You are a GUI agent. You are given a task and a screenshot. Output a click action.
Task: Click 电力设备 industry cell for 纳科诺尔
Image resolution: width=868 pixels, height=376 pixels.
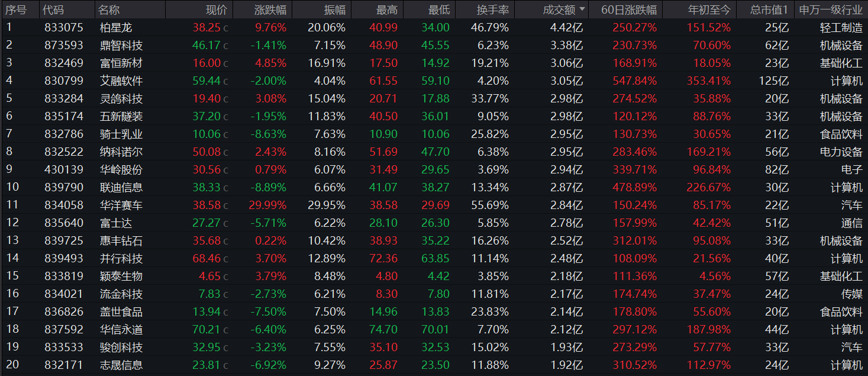pos(841,152)
